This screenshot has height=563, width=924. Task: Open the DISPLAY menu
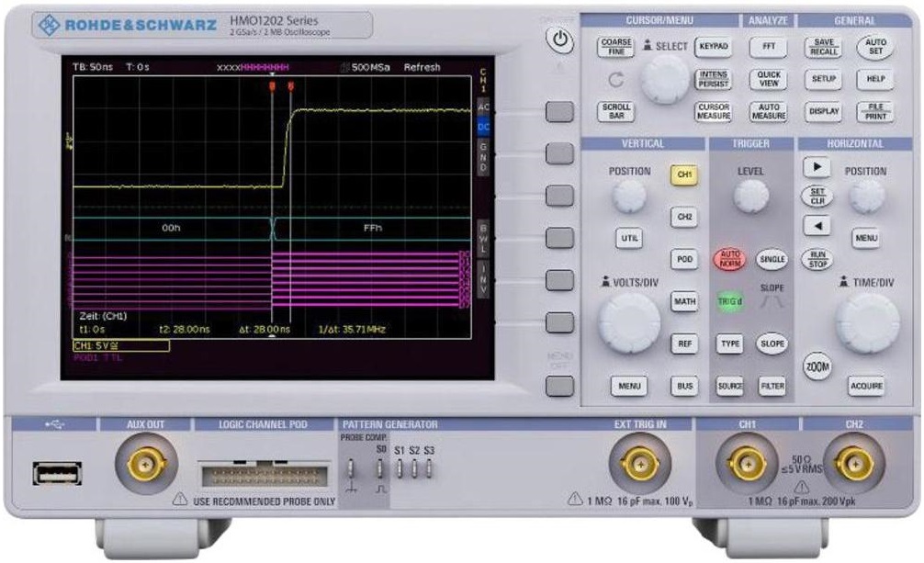[823, 111]
